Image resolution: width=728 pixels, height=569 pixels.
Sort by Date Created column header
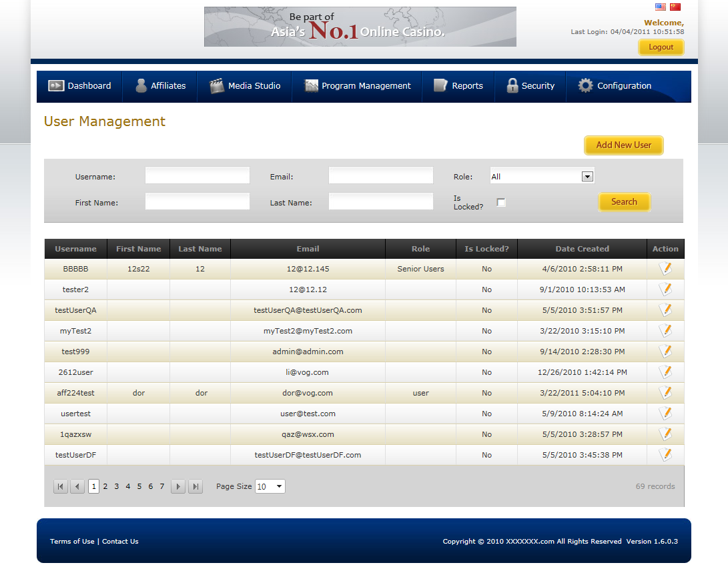pos(582,249)
